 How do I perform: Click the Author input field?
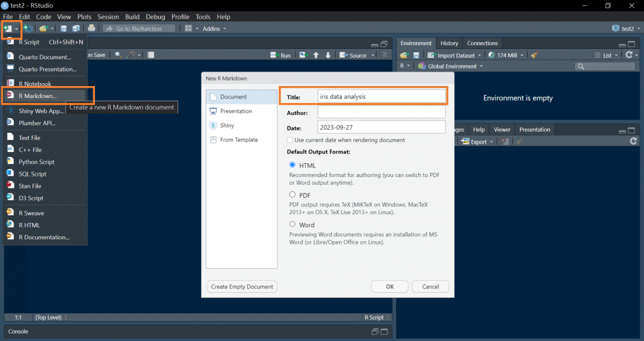coord(382,112)
